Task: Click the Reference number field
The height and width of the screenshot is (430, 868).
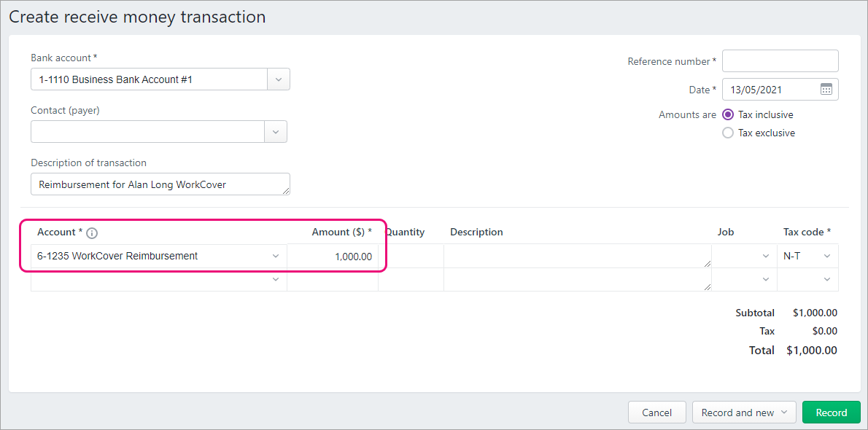Action: coord(780,61)
